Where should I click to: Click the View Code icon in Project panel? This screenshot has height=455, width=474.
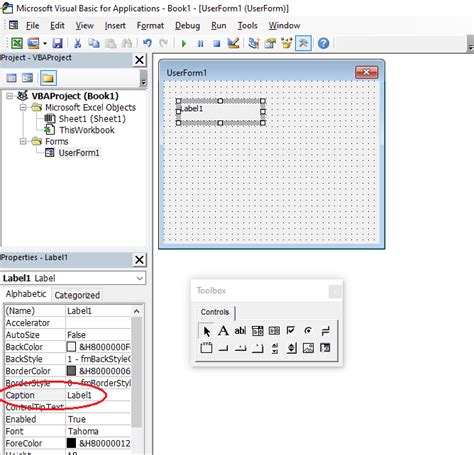(12, 78)
